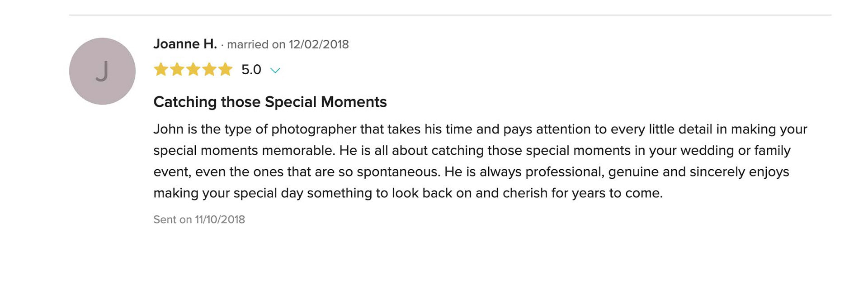Click the word "photographer" in the review
868x296 pixels.
tap(314, 129)
